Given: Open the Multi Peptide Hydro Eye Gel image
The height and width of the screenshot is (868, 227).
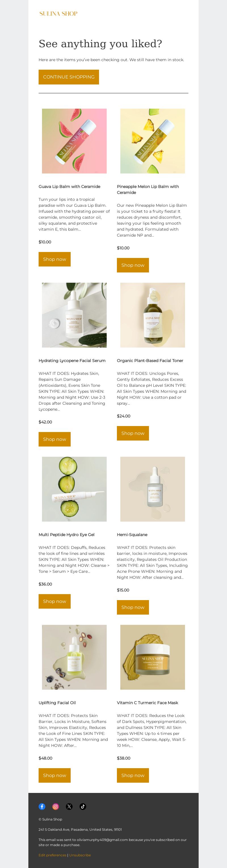Looking at the screenshot, I should point(74,489).
